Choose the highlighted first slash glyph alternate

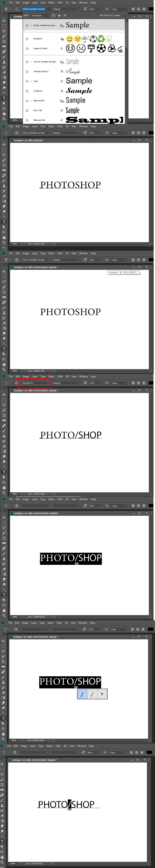click(x=82, y=694)
